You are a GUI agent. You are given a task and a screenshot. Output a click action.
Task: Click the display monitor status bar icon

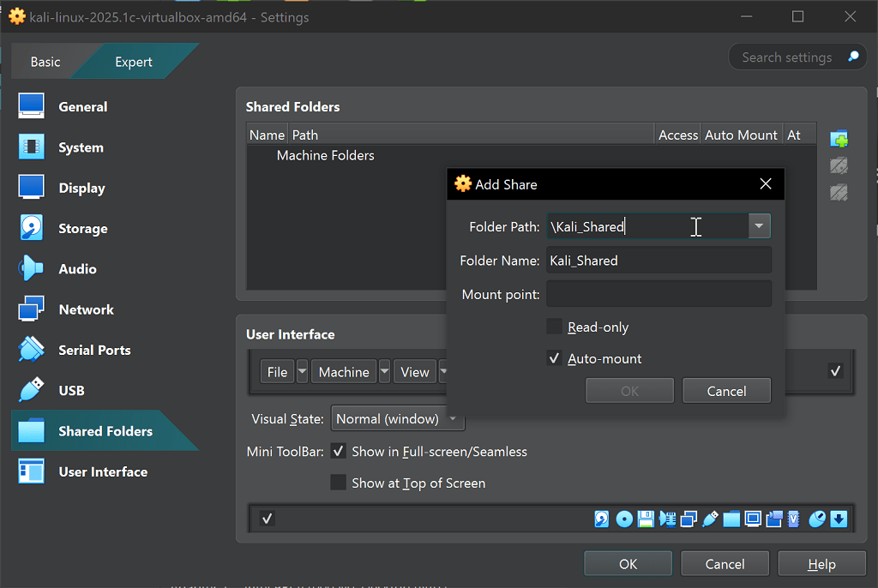(753, 519)
